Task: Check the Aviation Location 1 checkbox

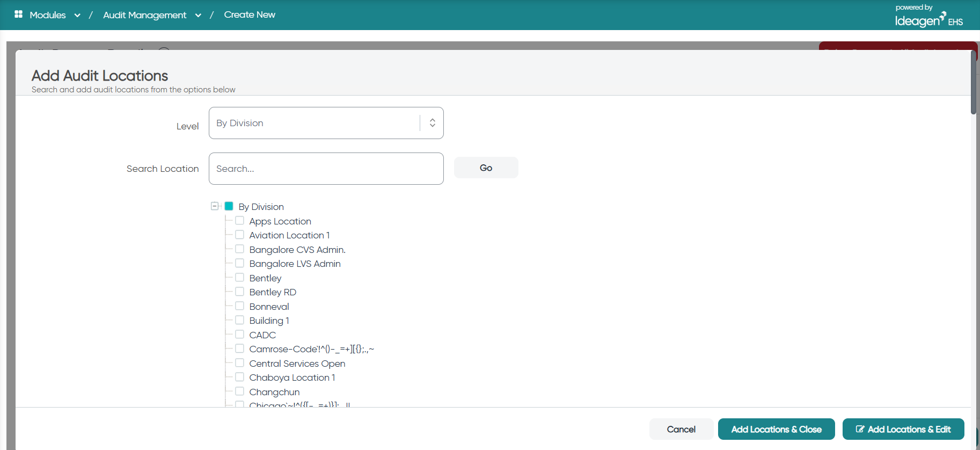Action: click(x=239, y=235)
